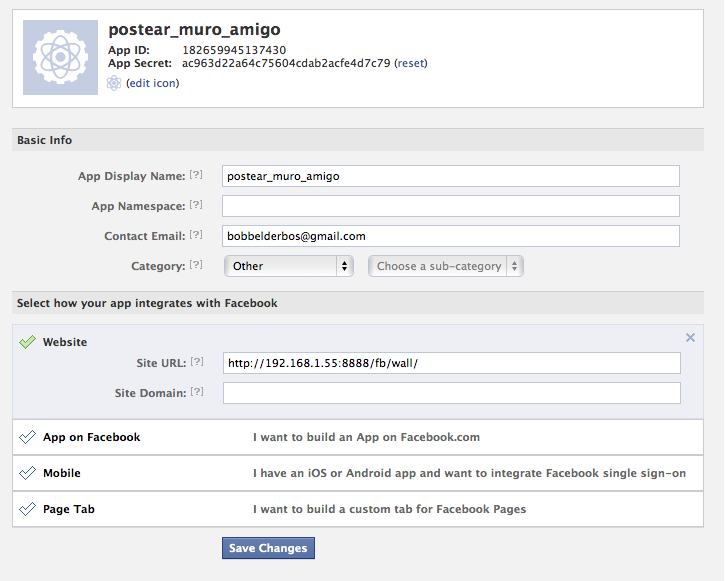Click into the Site URL field
This screenshot has height=581, width=725.
point(452,363)
